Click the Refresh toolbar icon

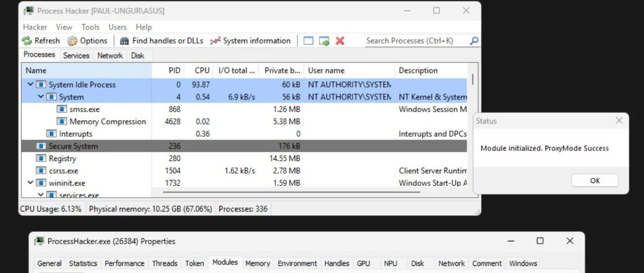point(27,41)
